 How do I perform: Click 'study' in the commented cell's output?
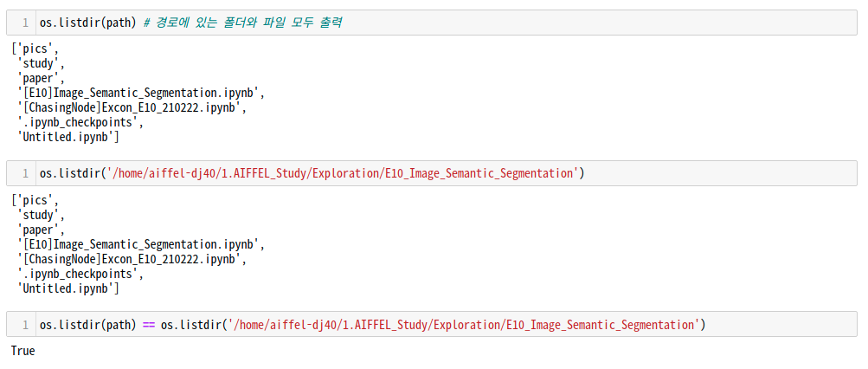(x=38, y=63)
